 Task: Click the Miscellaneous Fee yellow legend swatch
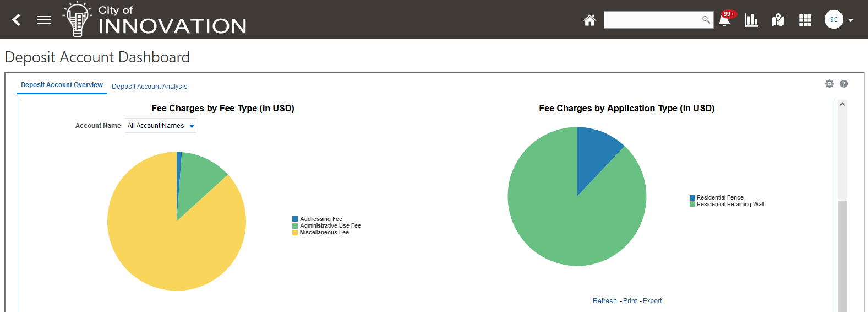click(295, 233)
